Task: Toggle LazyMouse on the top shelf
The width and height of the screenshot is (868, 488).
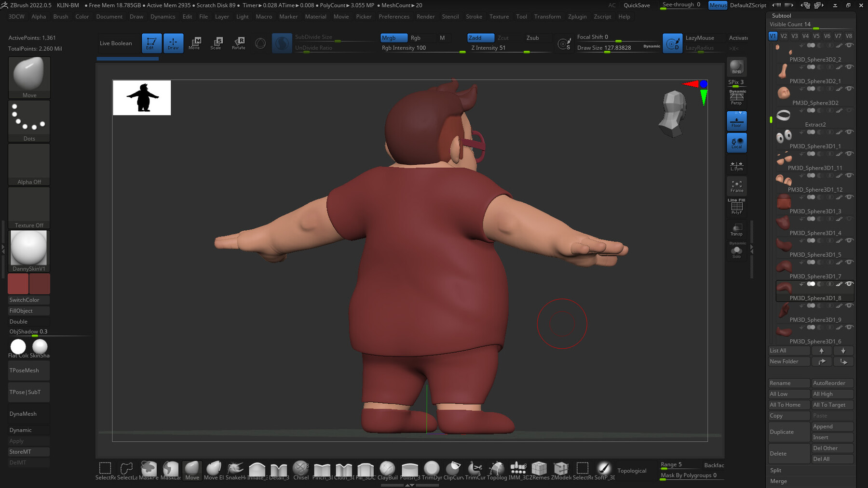Action: tap(700, 38)
